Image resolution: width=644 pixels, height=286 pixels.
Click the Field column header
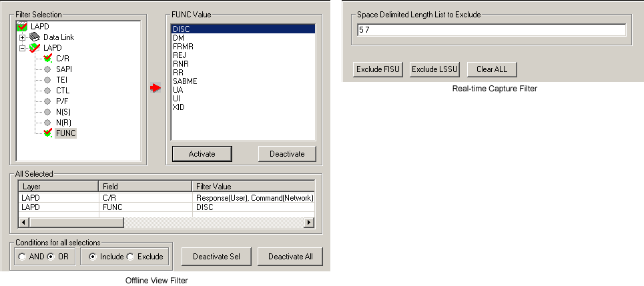tap(145, 187)
